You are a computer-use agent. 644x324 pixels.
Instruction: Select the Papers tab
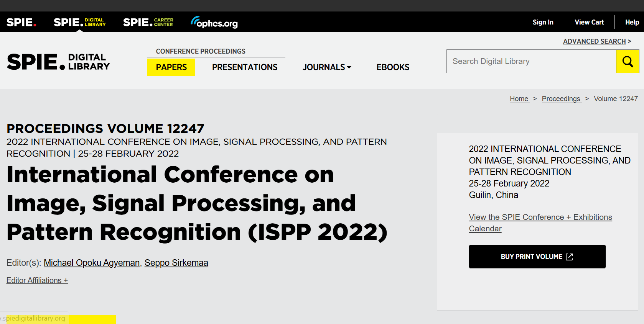click(171, 67)
